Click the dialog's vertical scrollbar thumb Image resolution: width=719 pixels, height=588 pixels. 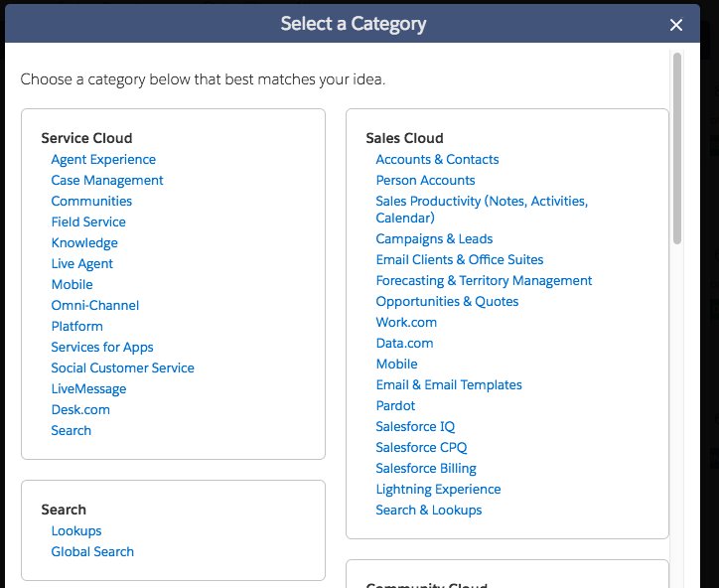point(677,148)
